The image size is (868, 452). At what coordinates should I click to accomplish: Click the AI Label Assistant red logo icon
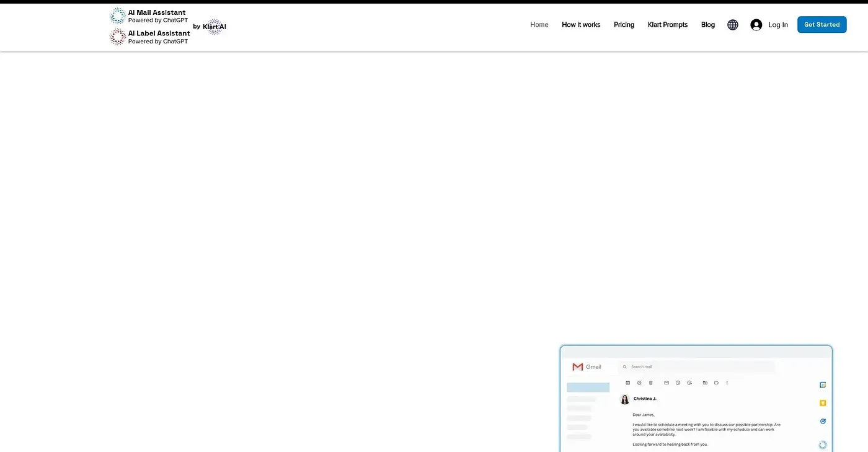coord(118,37)
